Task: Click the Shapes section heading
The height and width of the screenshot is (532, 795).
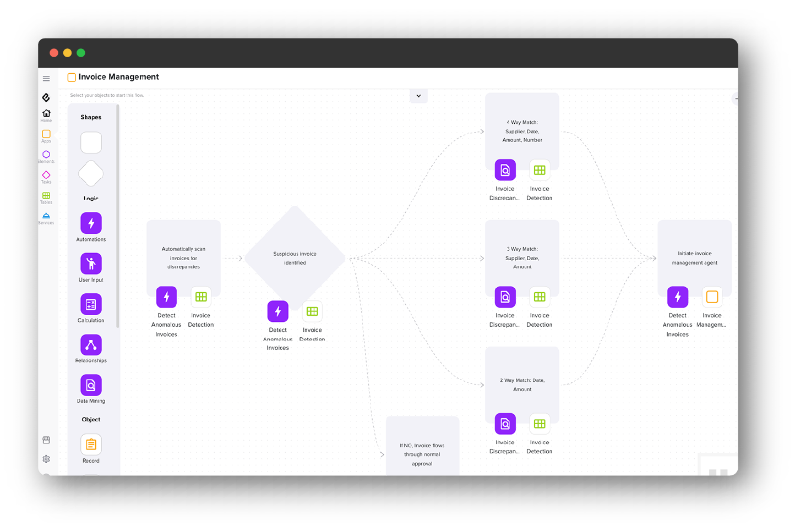Action: [x=91, y=117]
